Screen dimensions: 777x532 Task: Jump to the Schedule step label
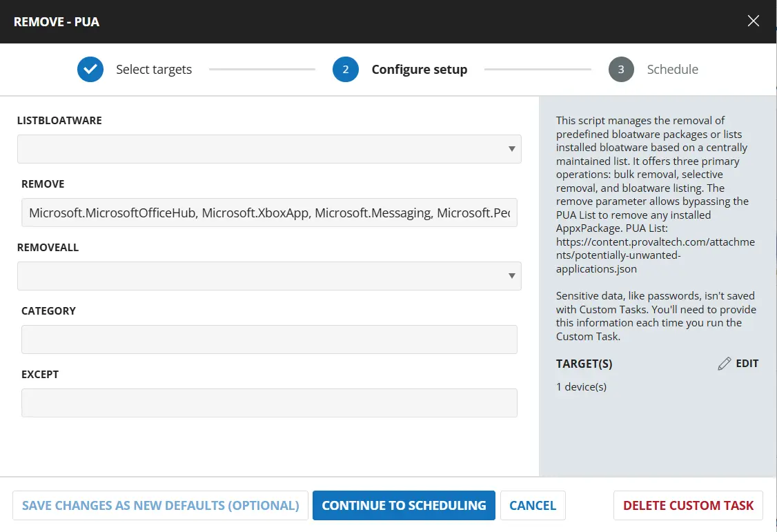click(672, 70)
